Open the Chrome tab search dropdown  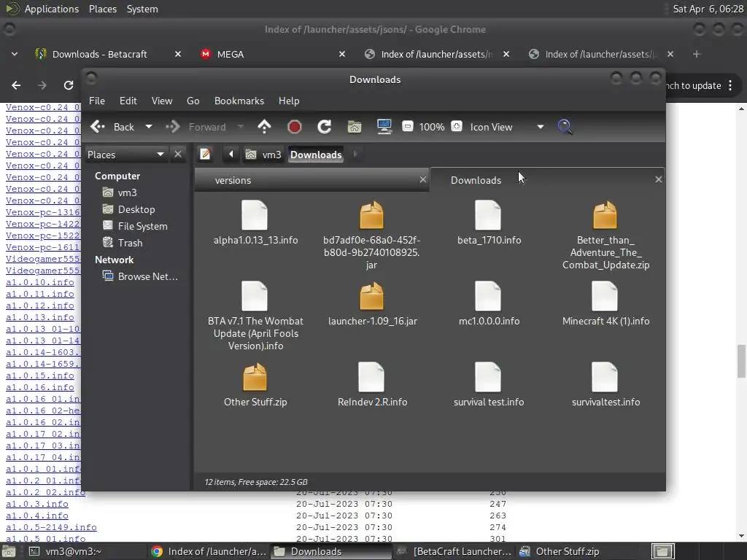coord(15,54)
